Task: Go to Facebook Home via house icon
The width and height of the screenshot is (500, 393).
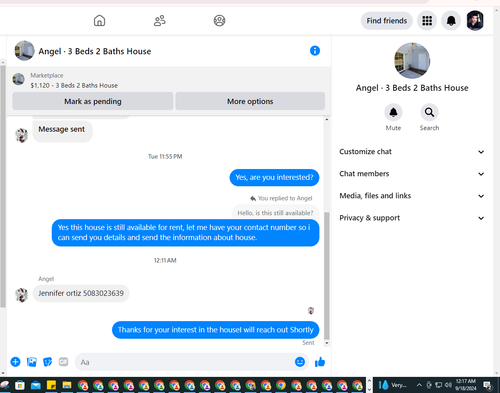Action: click(x=99, y=21)
